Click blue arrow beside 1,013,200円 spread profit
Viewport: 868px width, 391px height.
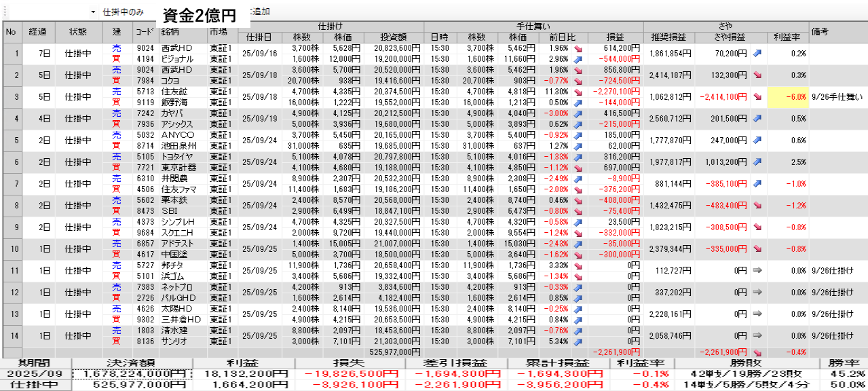tap(757, 162)
